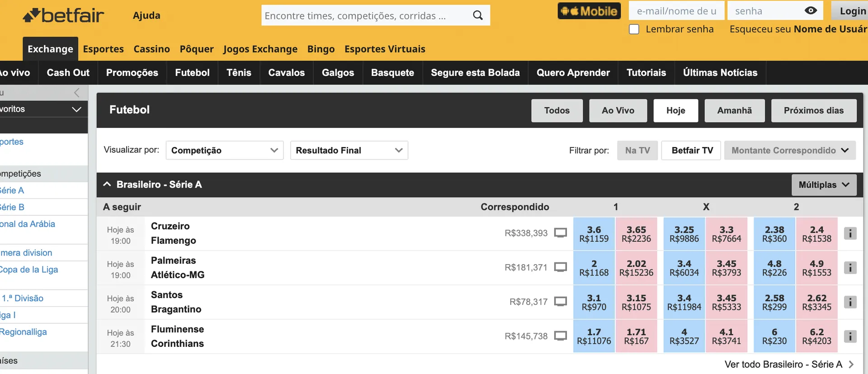This screenshot has height=374, width=868.
Task: Collapse the sidebar with the left chevron
Action: [77, 93]
